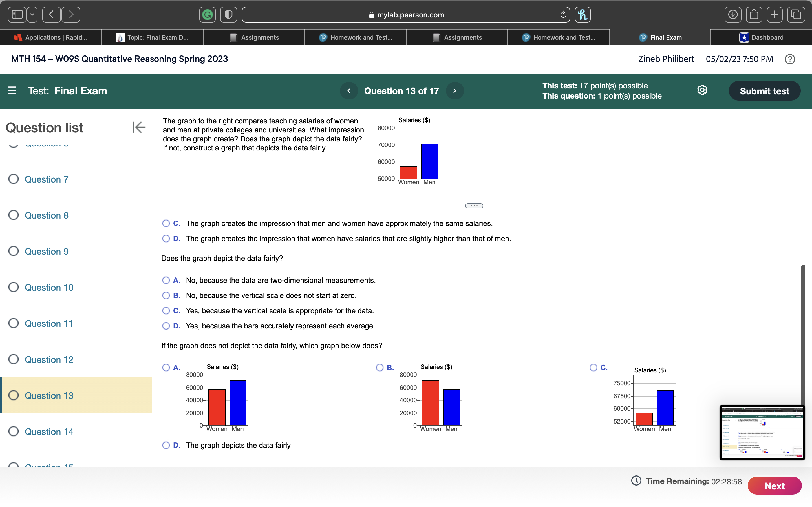Screen dimensions: 812x507
Task: Select answer B about vertical scale not starting at zero
Action: pos(166,295)
